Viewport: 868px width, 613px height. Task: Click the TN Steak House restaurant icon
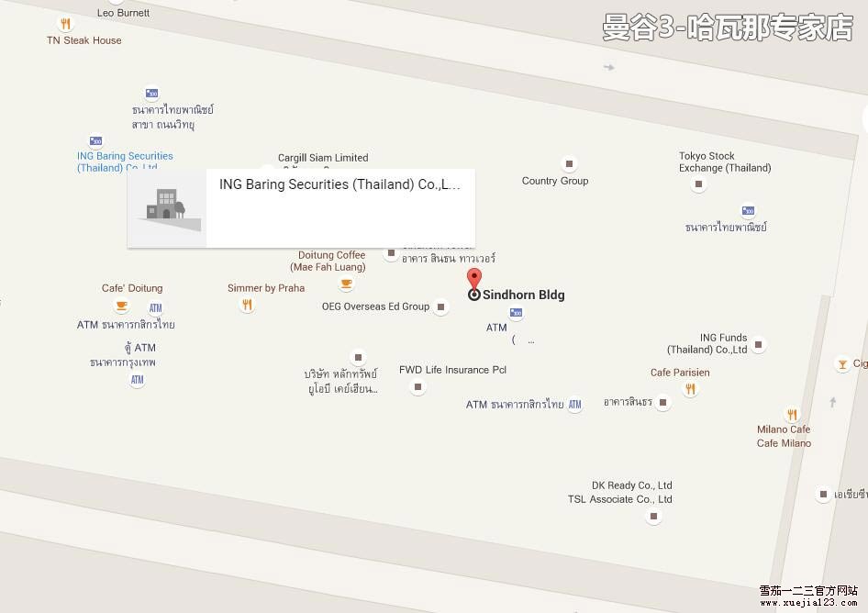[x=65, y=24]
